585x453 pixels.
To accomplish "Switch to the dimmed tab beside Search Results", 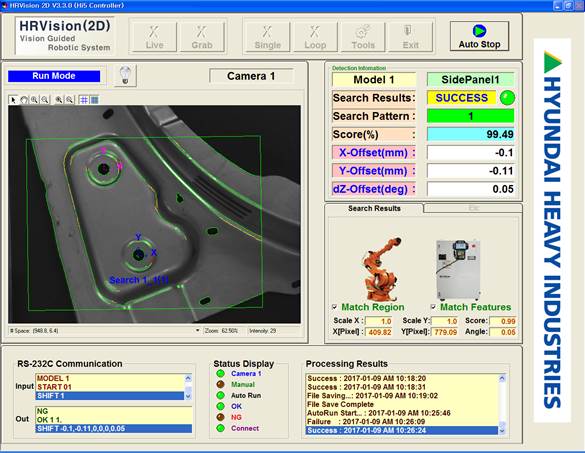I will click(x=473, y=208).
